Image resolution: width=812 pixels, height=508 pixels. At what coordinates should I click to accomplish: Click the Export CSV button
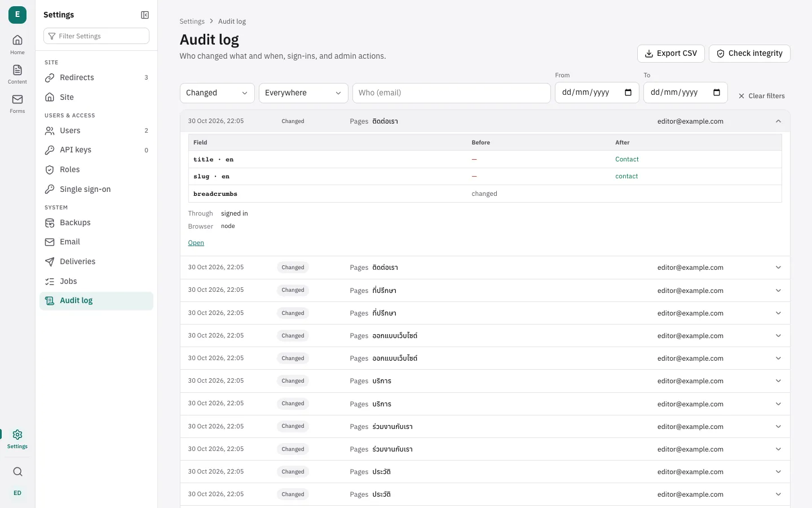671,53
